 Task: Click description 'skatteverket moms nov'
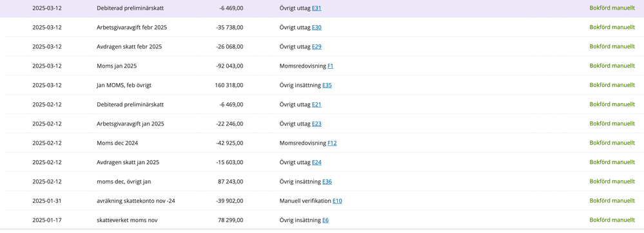coord(127,220)
